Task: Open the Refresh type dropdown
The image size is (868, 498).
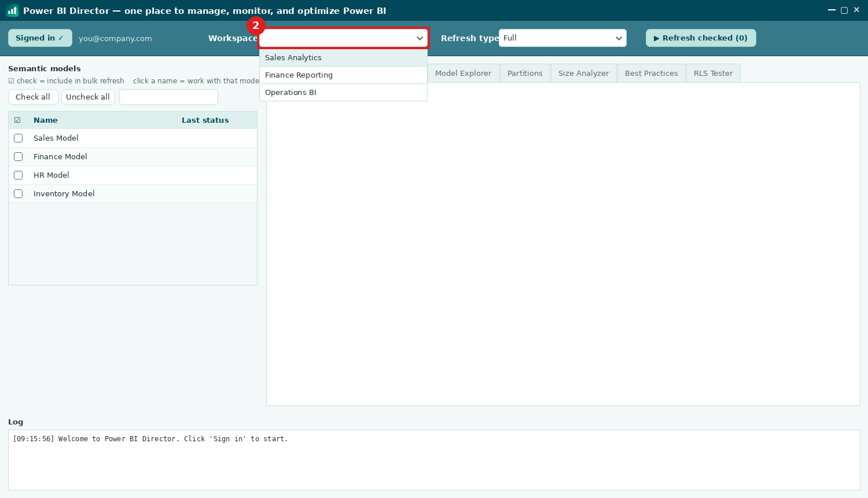Action: point(562,38)
